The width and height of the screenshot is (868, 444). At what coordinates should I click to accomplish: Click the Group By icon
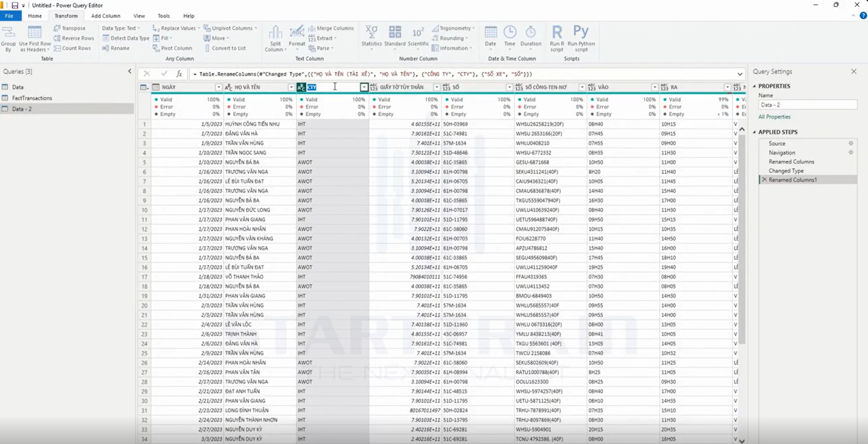pos(9,39)
